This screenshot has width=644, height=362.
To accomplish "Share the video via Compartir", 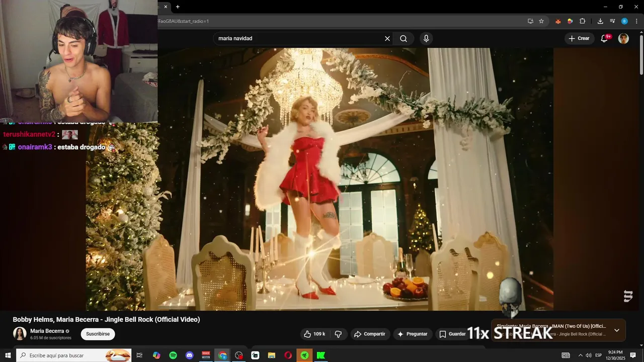I will point(370,334).
